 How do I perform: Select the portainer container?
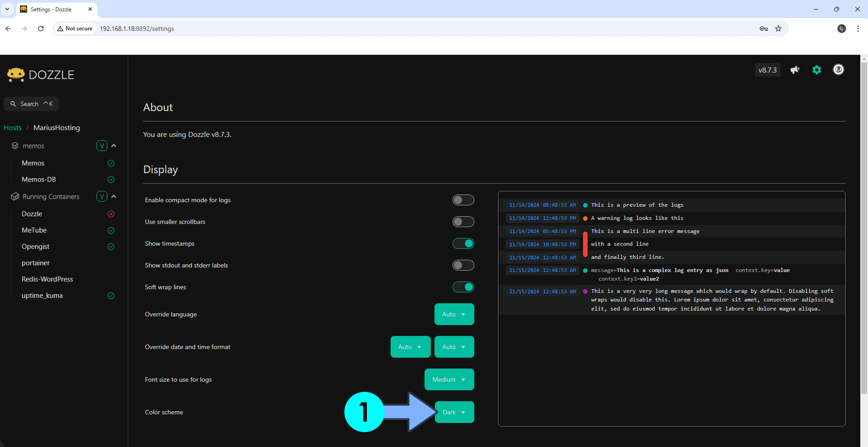pos(36,263)
